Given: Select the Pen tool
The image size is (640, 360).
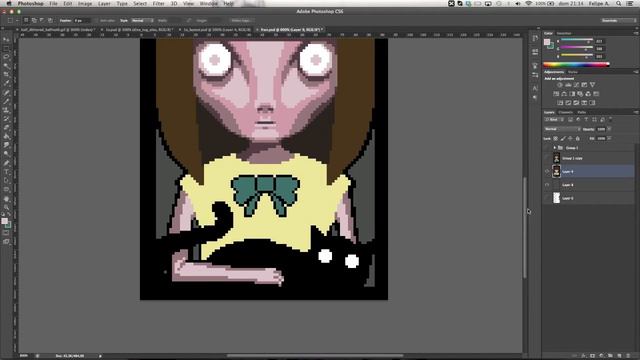Looking at the screenshot, I should click(x=6, y=163).
